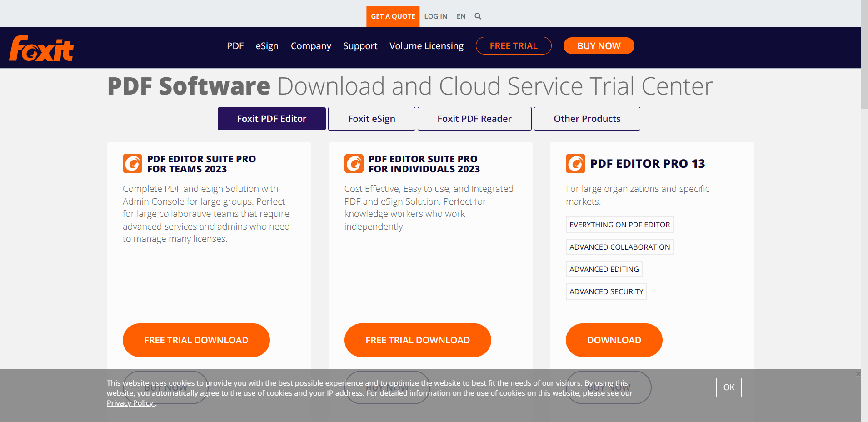Screen dimensions: 868x422
Task: Click the FREE TRIAL header button
Action: [514, 46]
